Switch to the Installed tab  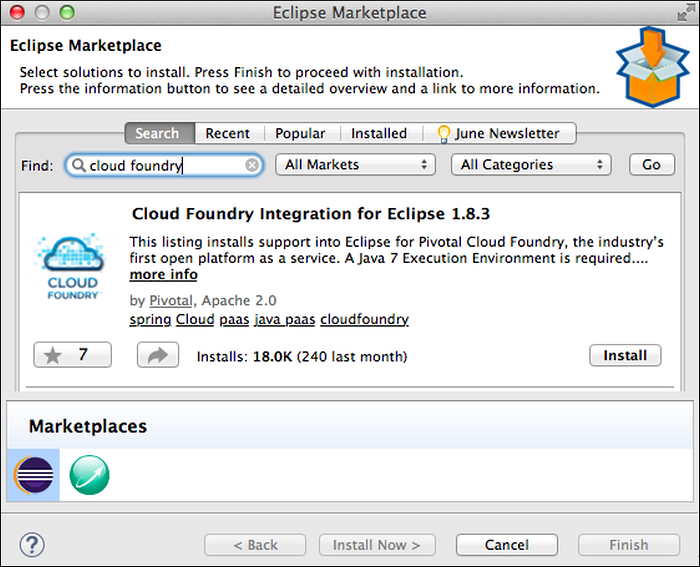379,133
